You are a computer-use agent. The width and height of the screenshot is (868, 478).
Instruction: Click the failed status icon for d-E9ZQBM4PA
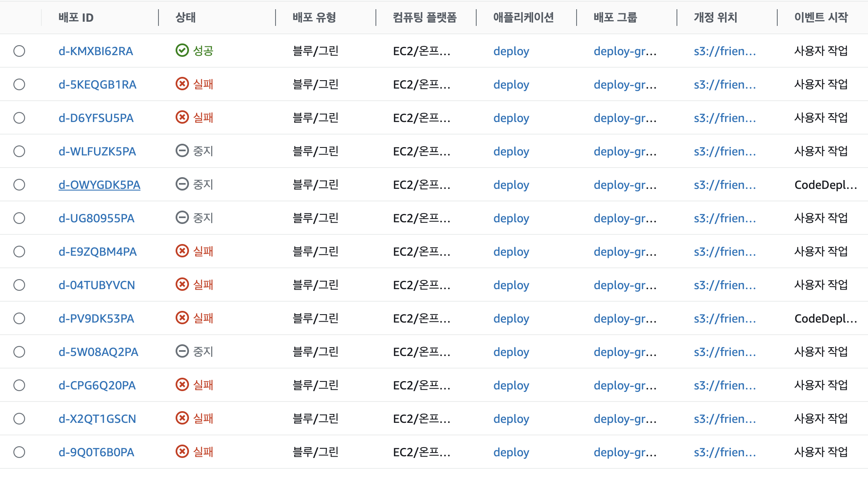coord(182,251)
